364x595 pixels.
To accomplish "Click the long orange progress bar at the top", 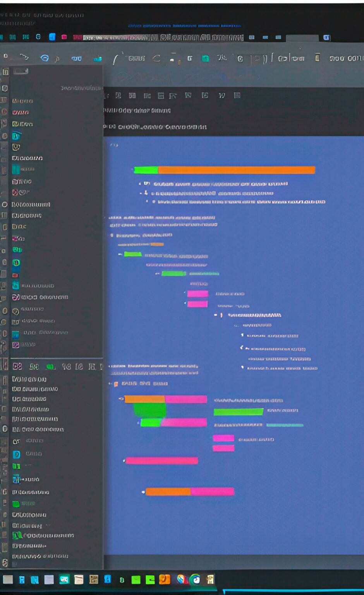I will 236,170.
